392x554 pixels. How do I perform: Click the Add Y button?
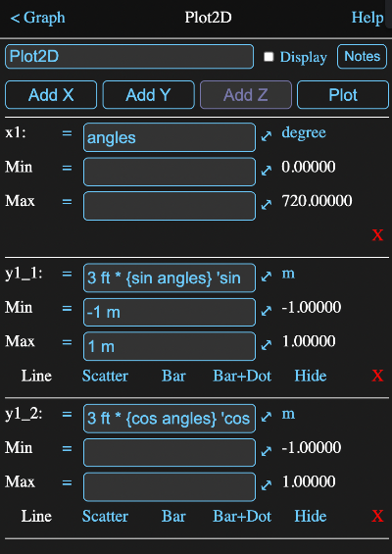coord(148,95)
